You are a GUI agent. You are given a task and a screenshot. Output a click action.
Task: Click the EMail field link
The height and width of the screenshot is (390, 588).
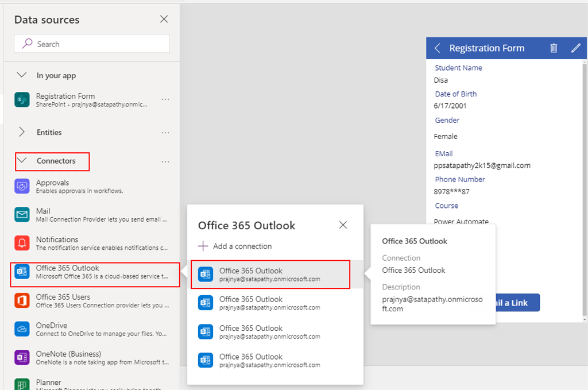click(443, 153)
